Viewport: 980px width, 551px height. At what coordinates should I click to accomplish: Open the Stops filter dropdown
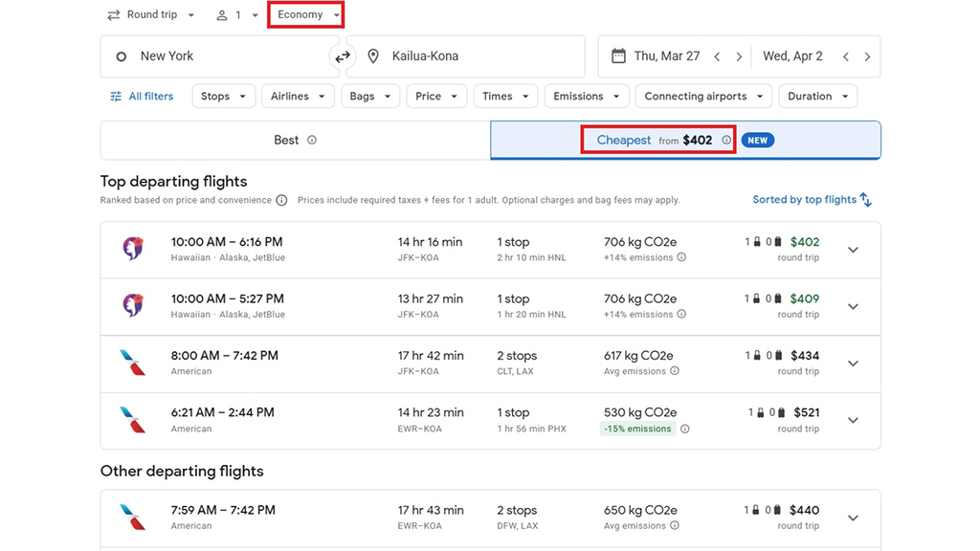[x=223, y=97]
